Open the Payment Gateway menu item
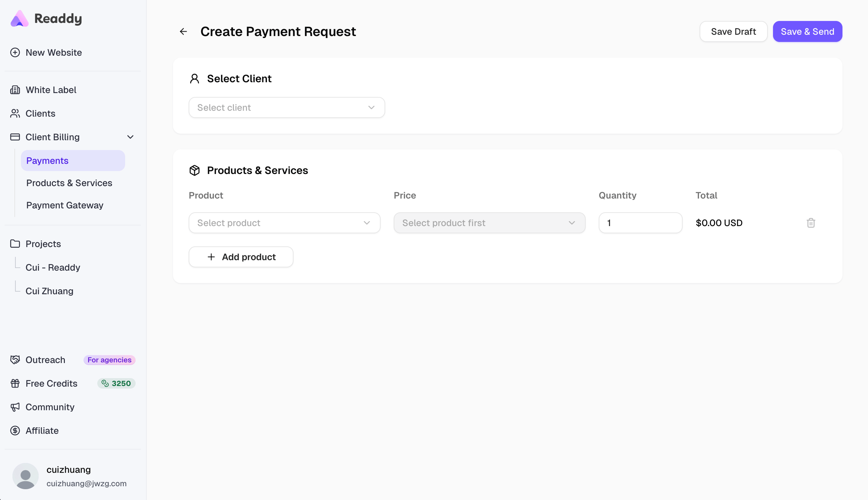 65,205
